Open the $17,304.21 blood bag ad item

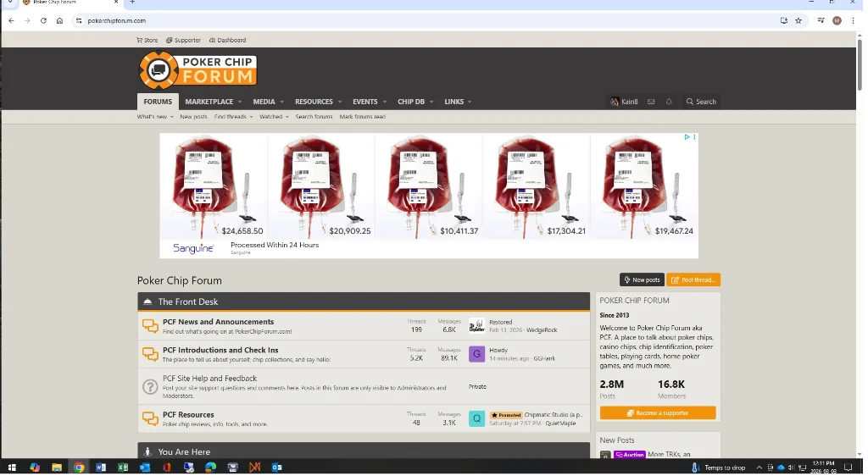[x=537, y=186]
